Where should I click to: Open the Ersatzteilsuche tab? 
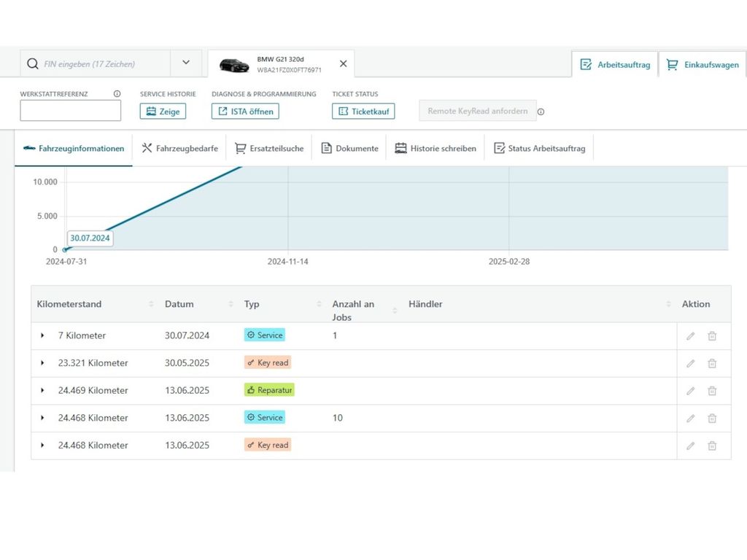pyautogui.click(x=269, y=149)
